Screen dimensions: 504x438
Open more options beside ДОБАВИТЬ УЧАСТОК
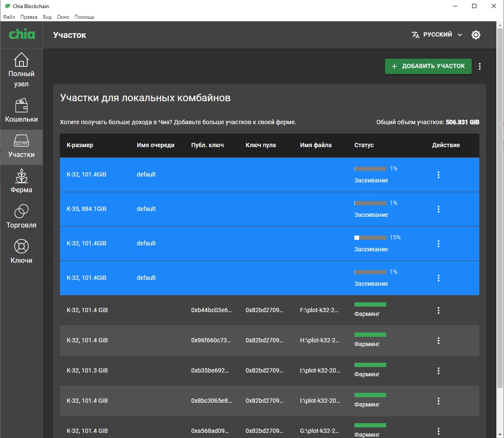[480, 66]
